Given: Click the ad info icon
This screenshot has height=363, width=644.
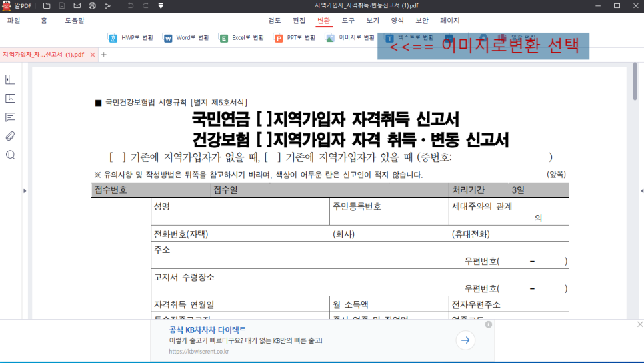Looking at the screenshot, I should (x=489, y=324).
